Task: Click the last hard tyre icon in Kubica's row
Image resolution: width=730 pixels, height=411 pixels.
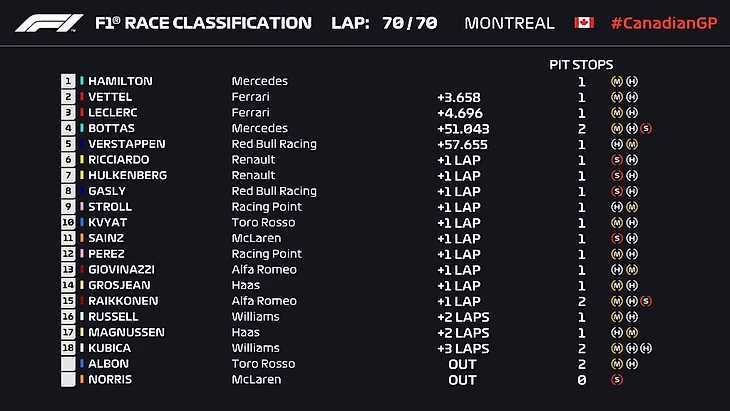Action: 647,348
